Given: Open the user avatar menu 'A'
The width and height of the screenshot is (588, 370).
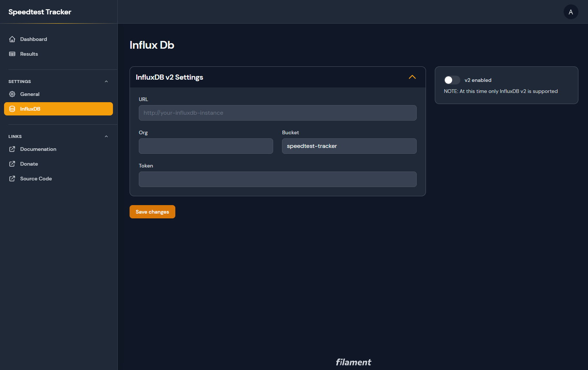Looking at the screenshot, I should 571,12.
